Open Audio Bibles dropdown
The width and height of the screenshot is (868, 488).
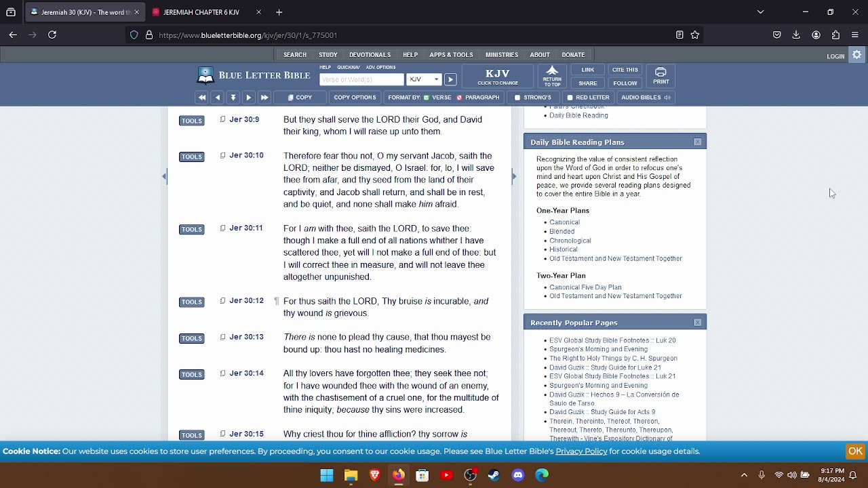[646, 98]
